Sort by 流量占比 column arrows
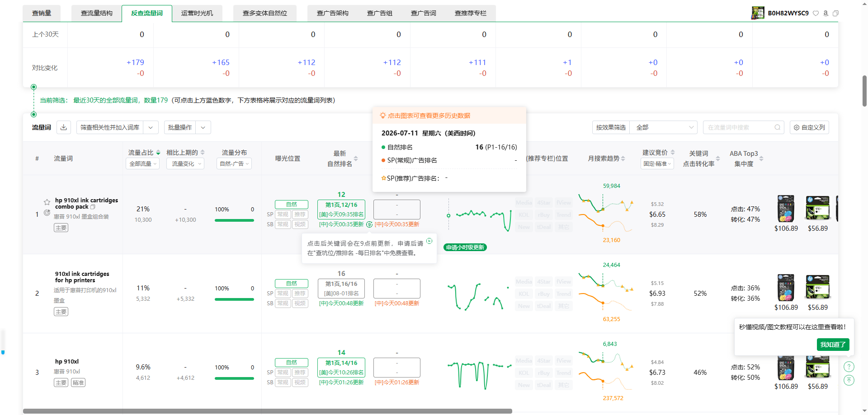Viewport: 868px width, 415px height. click(x=158, y=153)
